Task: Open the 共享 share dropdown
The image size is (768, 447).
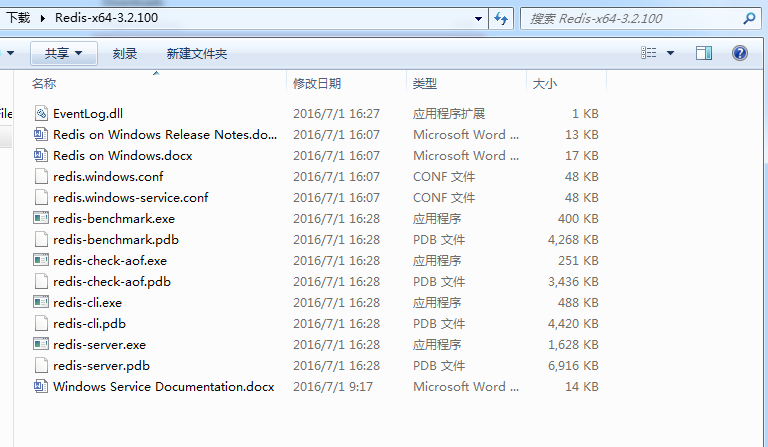Action: 64,53
